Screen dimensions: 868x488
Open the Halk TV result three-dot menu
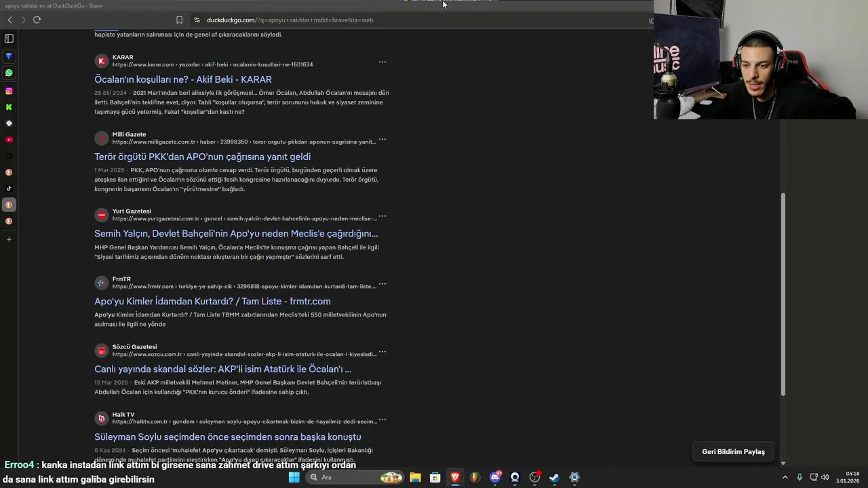[382, 420]
